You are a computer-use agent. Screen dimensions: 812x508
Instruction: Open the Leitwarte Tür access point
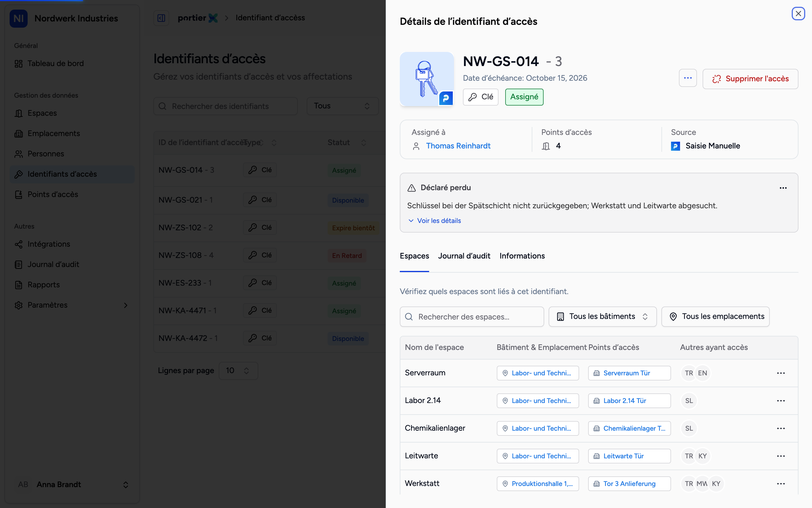[x=629, y=456]
